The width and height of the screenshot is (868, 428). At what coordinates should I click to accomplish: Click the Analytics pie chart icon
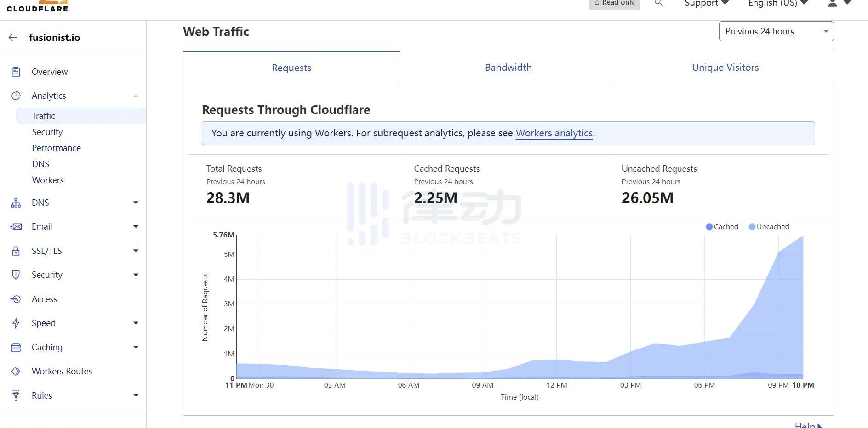[16, 96]
